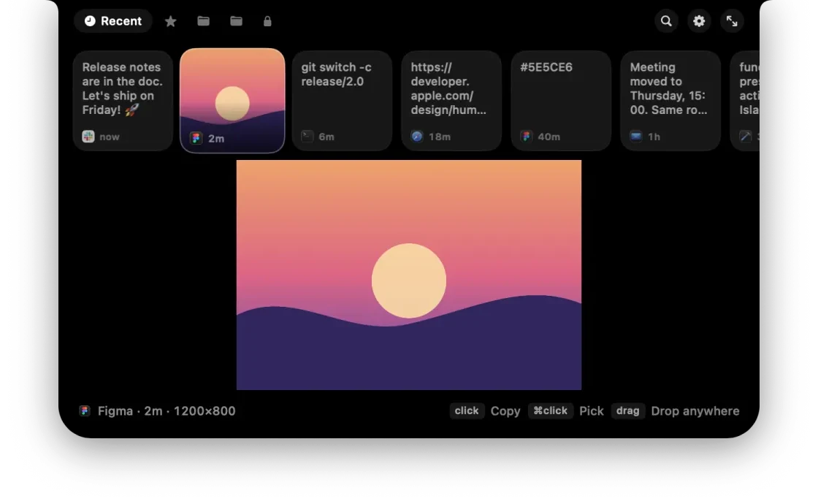Open the locked items padlock tab
Screen dimensions: 818x504
click(x=267, y=21)
